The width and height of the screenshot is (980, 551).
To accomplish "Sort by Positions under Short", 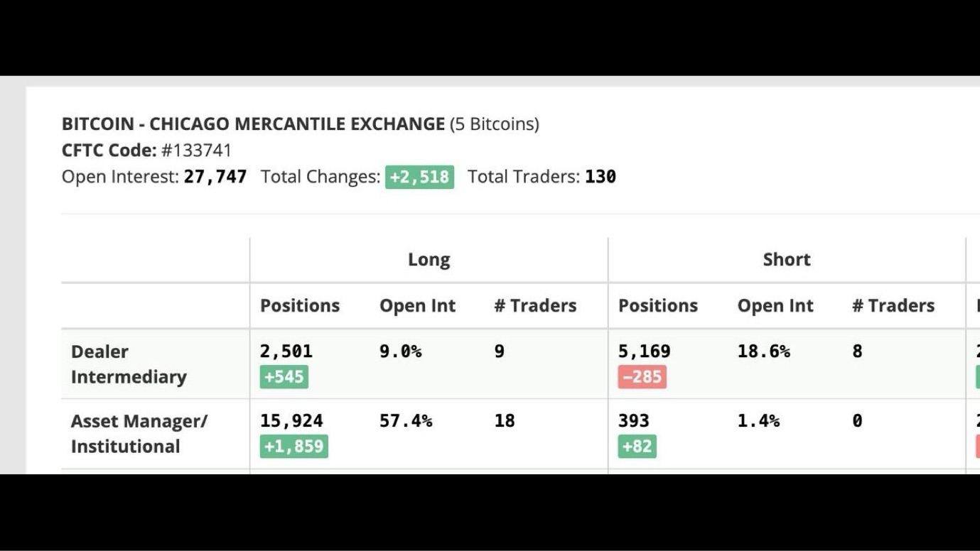I will click(x=658, y=306).
